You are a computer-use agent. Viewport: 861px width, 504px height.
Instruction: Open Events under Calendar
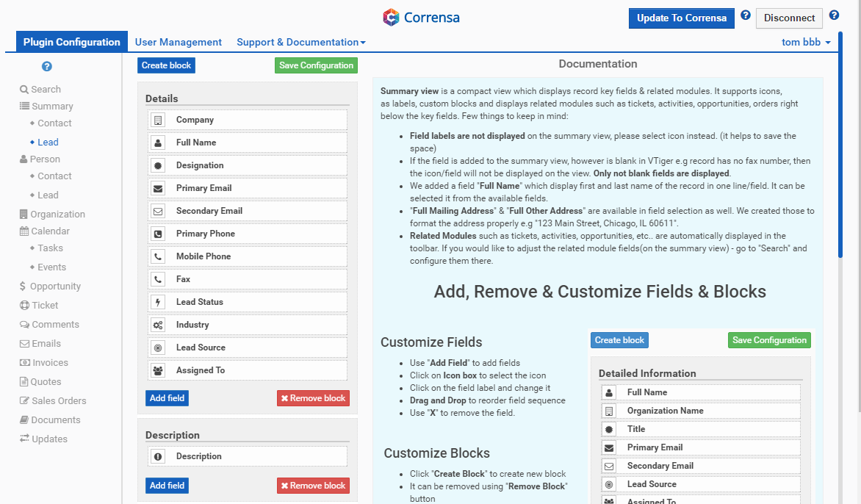point(51,267)
